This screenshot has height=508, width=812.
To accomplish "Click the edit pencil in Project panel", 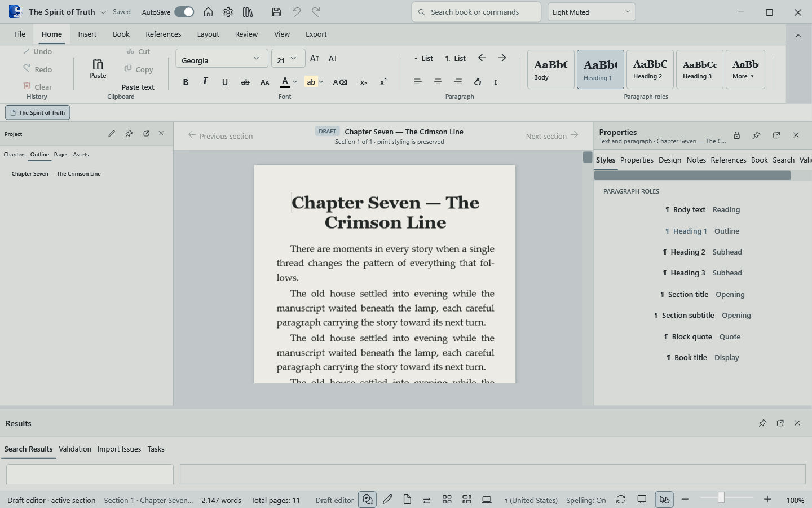I will point(112,134).
